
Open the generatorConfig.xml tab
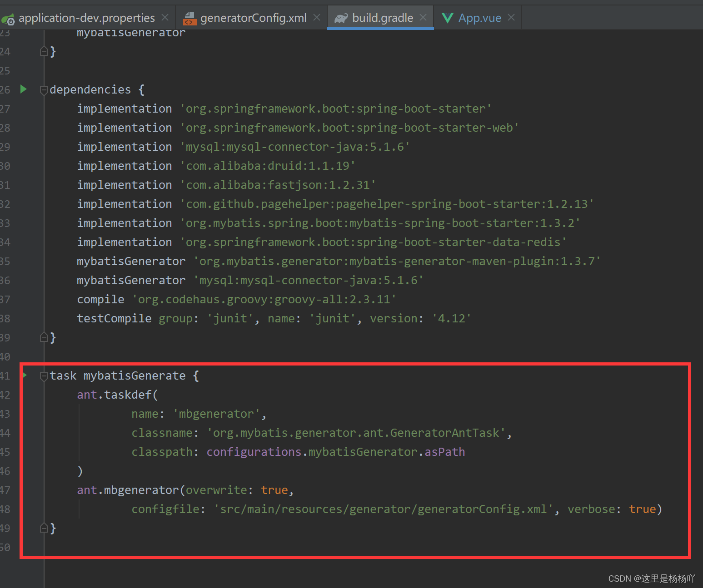pos(253,18)
